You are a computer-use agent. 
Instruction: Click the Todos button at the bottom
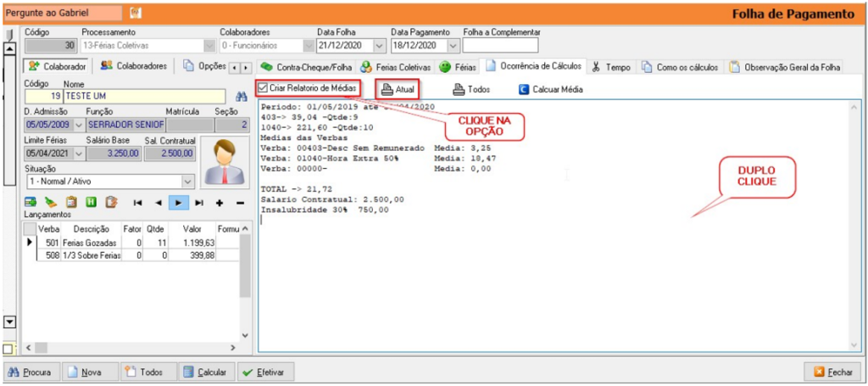149,372
